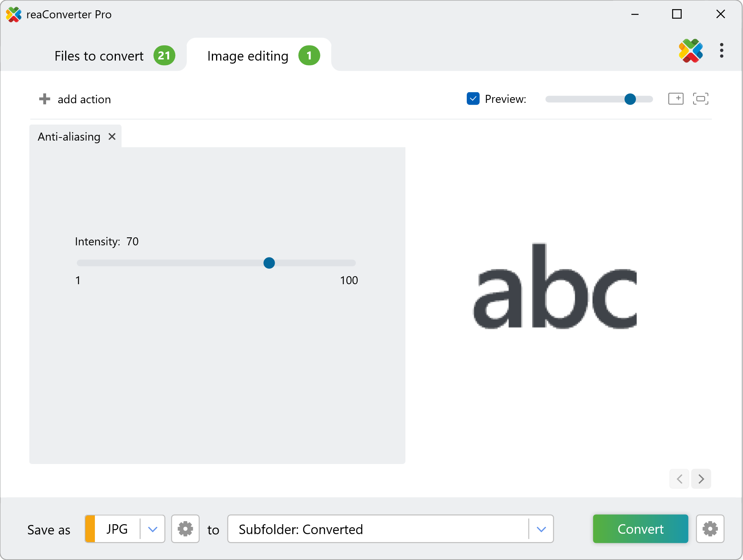Click the reaConverter logo at top right

(690, 50)
